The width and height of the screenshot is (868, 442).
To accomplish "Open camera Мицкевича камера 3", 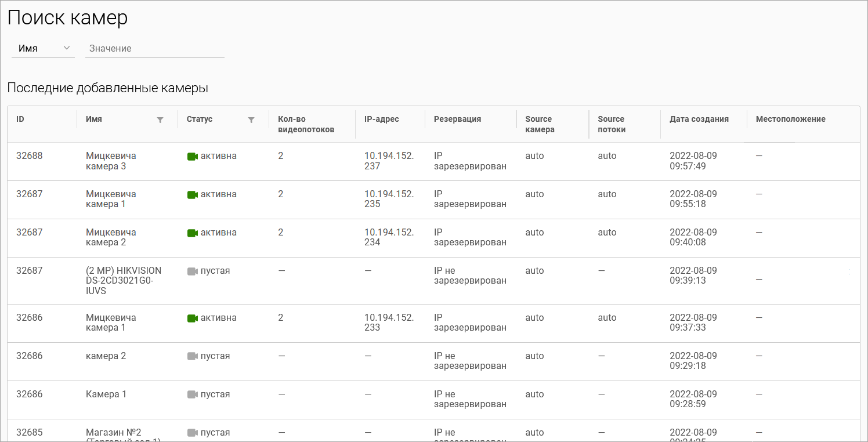I will pos(111,161).
